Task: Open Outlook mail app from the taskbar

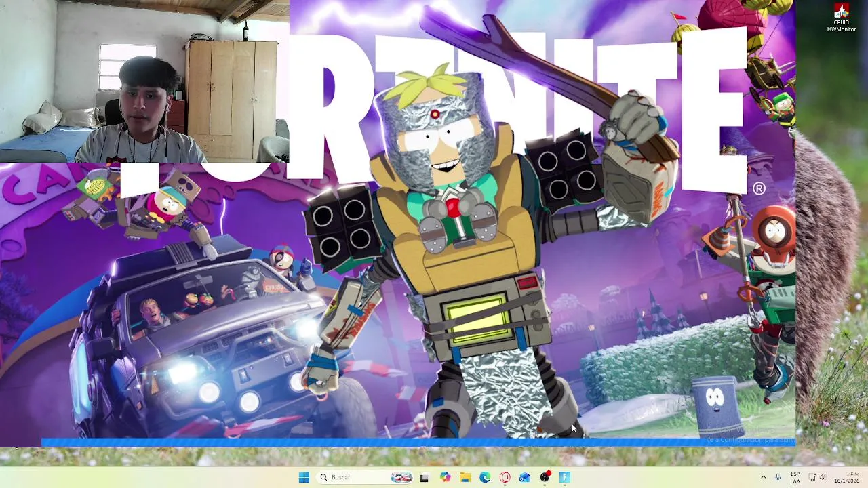Action: coord(525,477)
